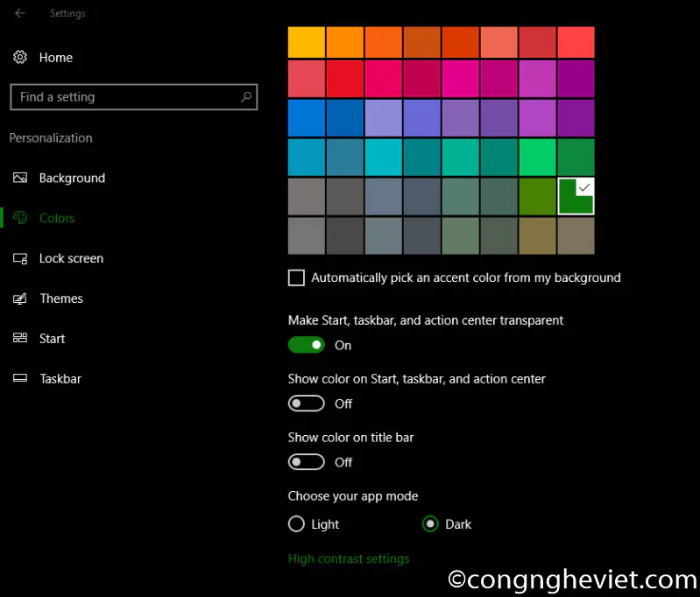
Task: Click the Lock screen icon
Action: click(19, 258)
